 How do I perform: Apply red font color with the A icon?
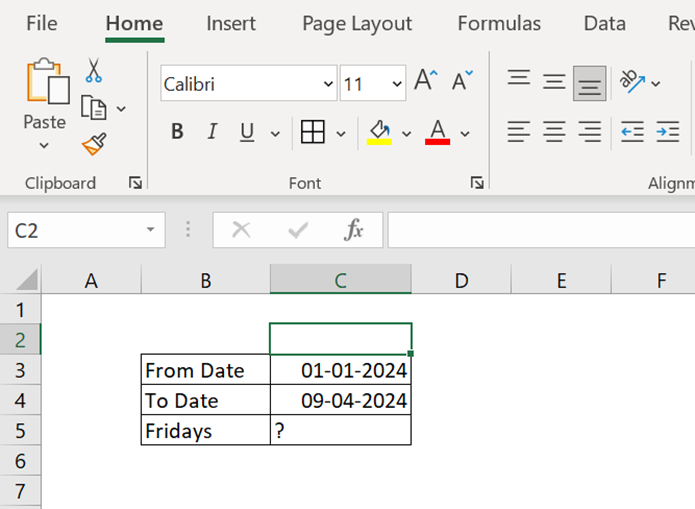click(437, 132)
